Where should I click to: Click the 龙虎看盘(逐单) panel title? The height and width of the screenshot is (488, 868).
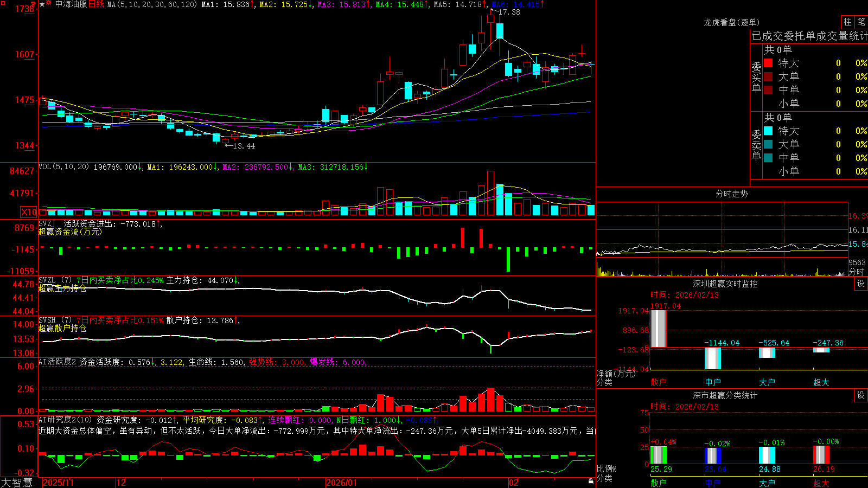pyautogui.click(x=731, y=22)
